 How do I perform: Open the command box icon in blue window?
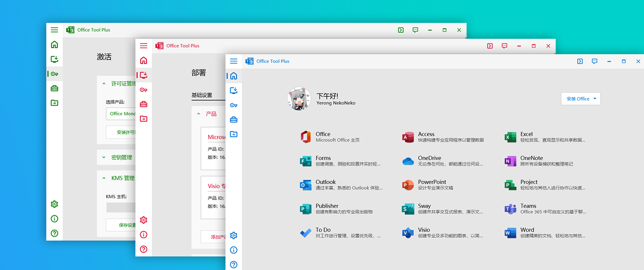[580, 61]
